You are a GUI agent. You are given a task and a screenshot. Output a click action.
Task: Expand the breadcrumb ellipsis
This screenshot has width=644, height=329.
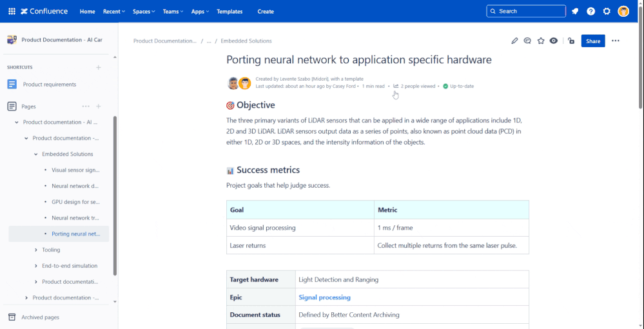point(209,41)
